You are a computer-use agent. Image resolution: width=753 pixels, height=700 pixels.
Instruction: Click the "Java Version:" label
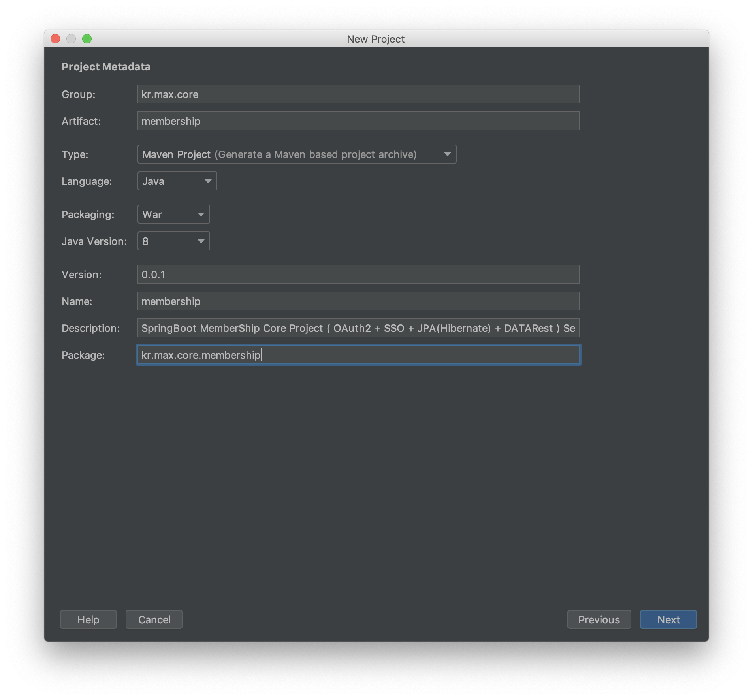94,241
